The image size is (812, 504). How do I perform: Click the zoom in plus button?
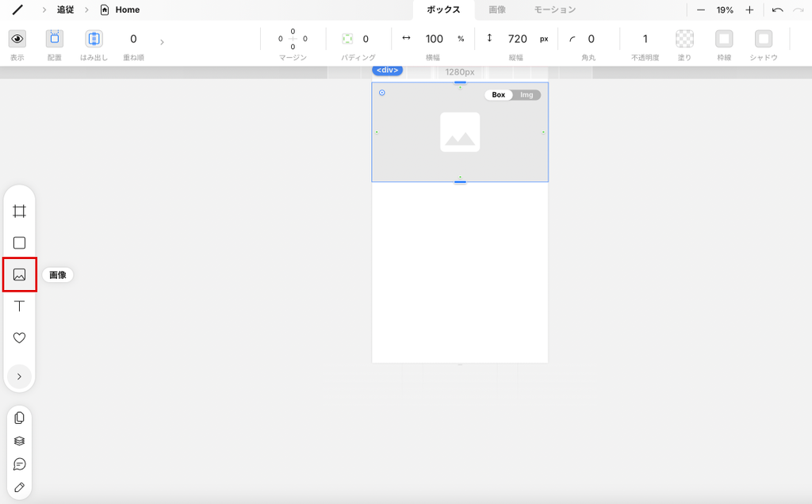pos(749,10)
